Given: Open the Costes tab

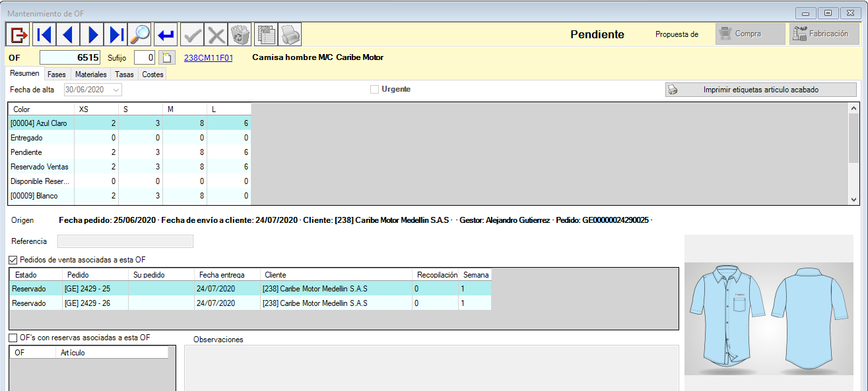Looking at the screenshot, I should coord(152,75).
